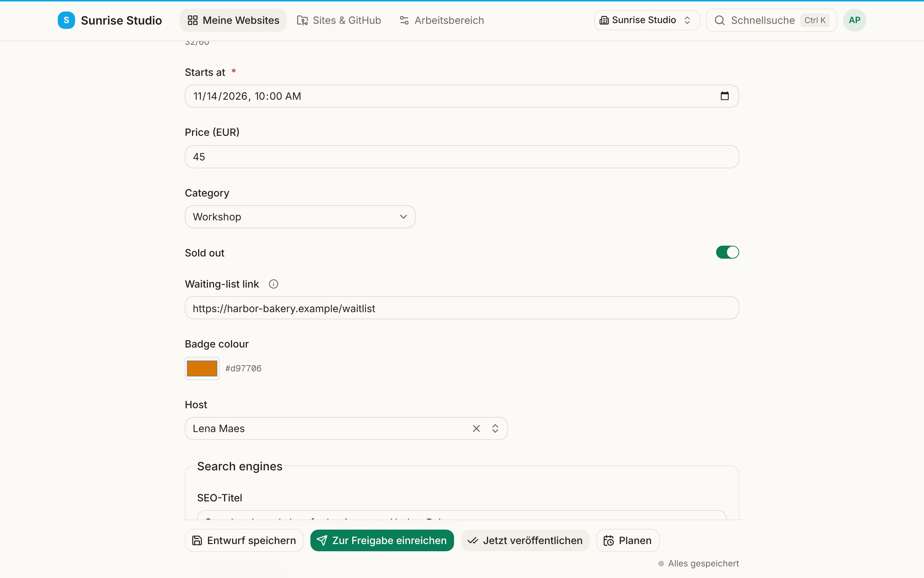
Task: Open the Sunrise Studio workspace switcher
Action: (x=647, y=20)
